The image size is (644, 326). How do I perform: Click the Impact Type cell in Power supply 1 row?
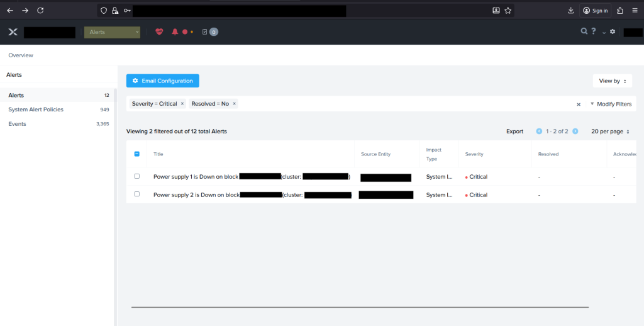point(439,177)
